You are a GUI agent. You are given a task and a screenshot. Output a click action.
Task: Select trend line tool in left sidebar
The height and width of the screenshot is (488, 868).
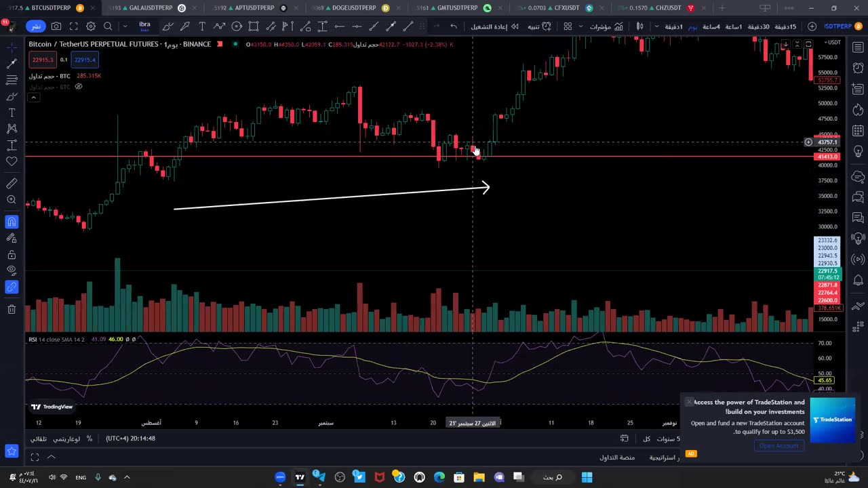[12, 63]
